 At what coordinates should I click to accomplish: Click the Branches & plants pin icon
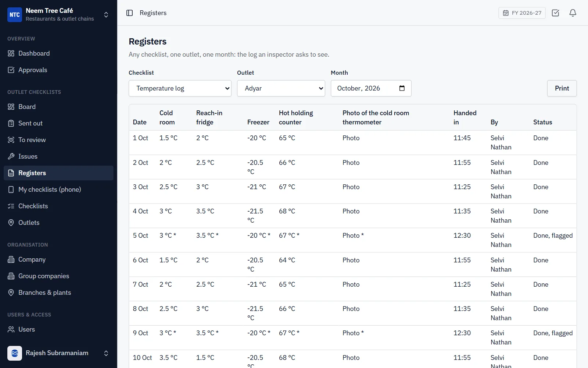click(11, 293)
